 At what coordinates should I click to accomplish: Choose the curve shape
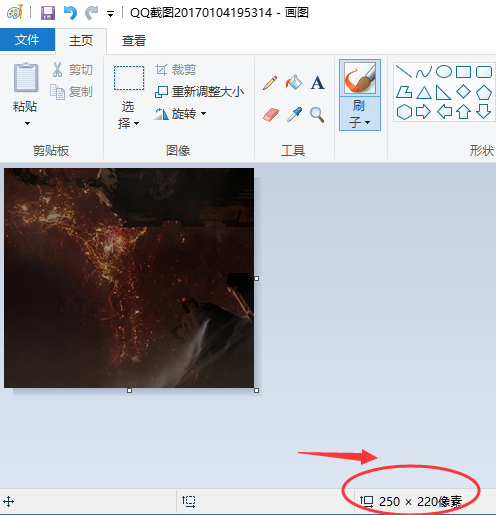pyautogui.click(x=424, y=72)
